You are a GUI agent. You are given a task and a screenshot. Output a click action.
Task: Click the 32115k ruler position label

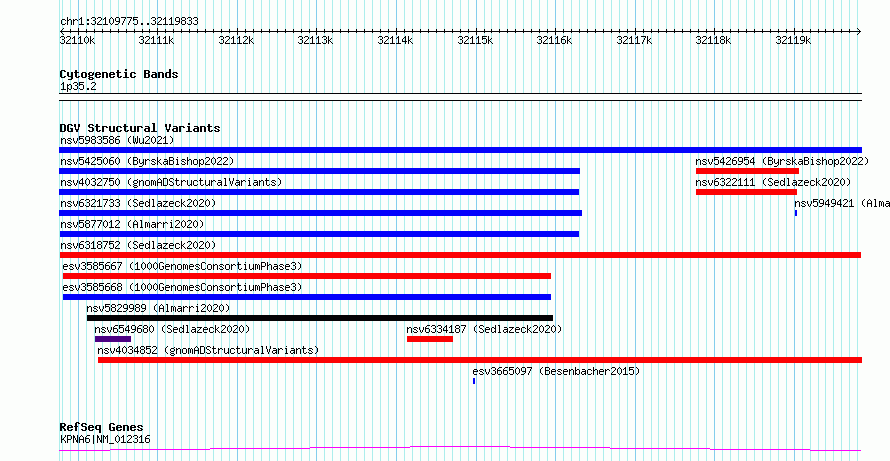click(475, 40)
